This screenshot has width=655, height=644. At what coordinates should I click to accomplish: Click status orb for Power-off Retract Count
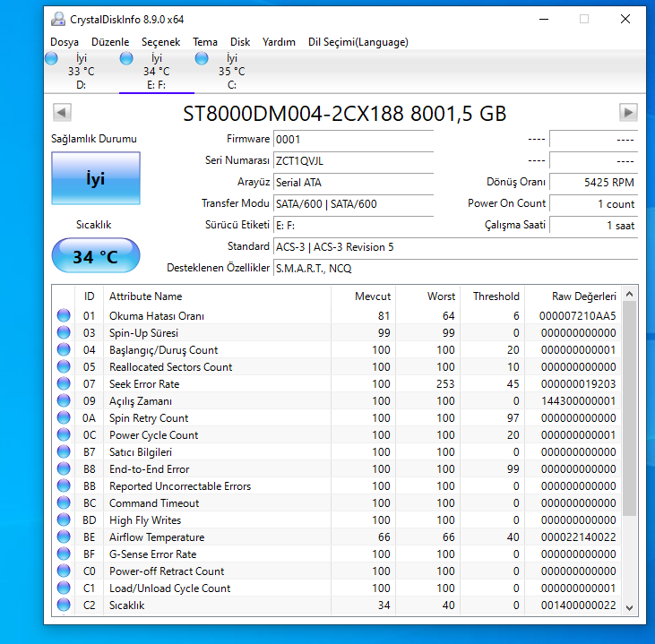pyautogui.click(x=64, y=571)
